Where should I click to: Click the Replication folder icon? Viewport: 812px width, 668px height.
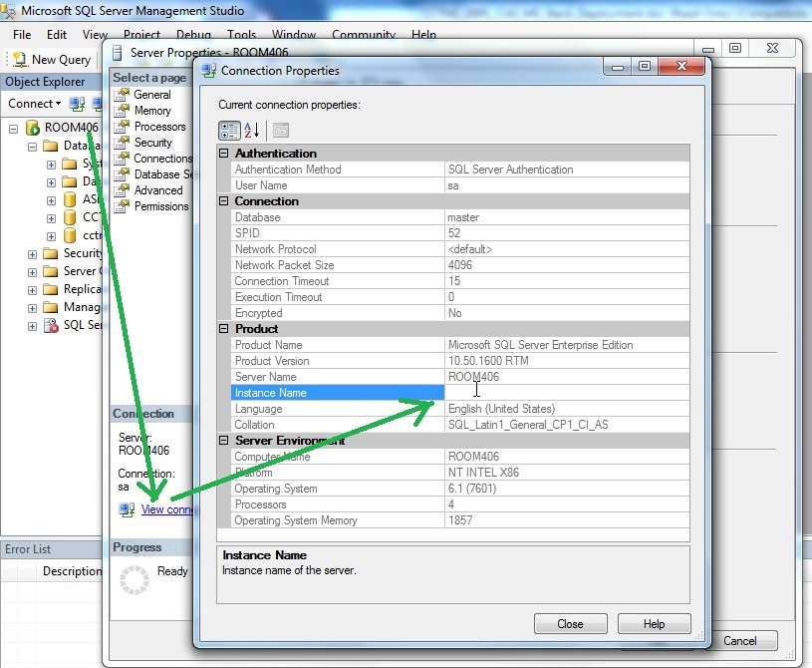pyautogui.click(x=50, y=289)
